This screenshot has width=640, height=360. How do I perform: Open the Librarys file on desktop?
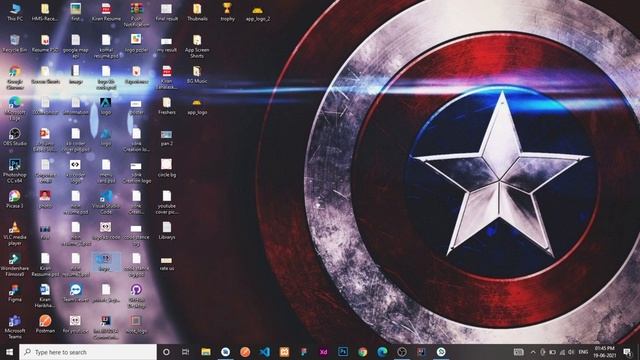pos(167,231)
